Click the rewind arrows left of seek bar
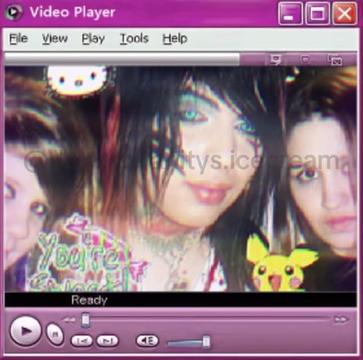 click(70, 320)
